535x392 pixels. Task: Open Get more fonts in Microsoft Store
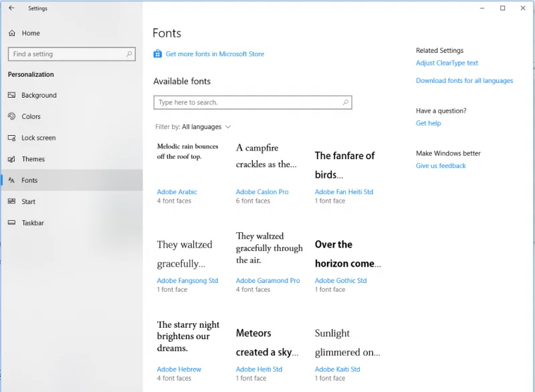[215, 54]
